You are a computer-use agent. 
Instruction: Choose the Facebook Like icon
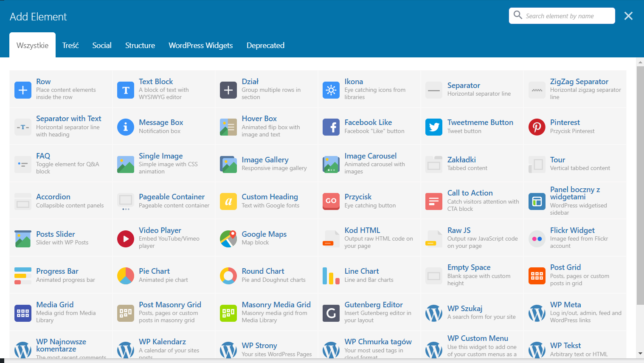coord(331,127)
